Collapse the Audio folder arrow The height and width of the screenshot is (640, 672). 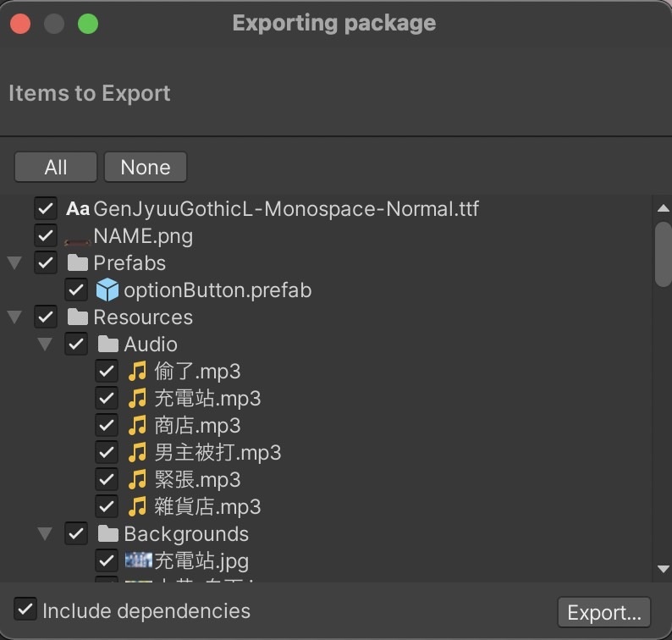coord(45,344)
